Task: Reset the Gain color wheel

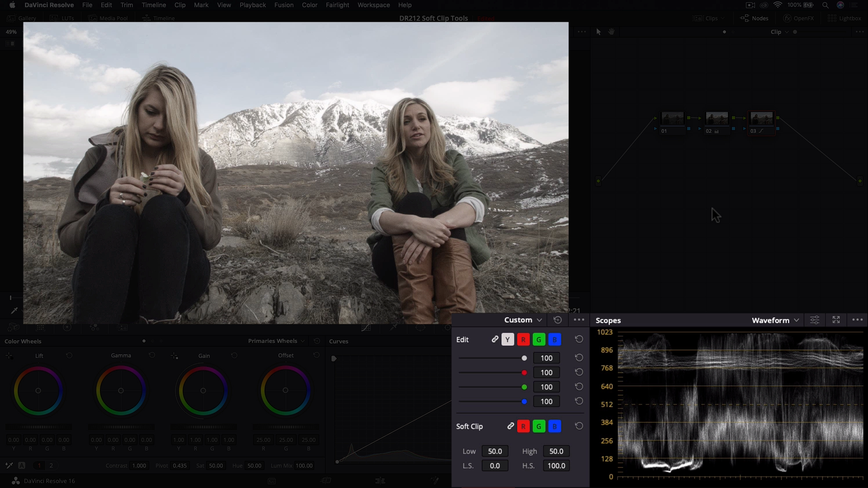Action: tap(234, 356)
